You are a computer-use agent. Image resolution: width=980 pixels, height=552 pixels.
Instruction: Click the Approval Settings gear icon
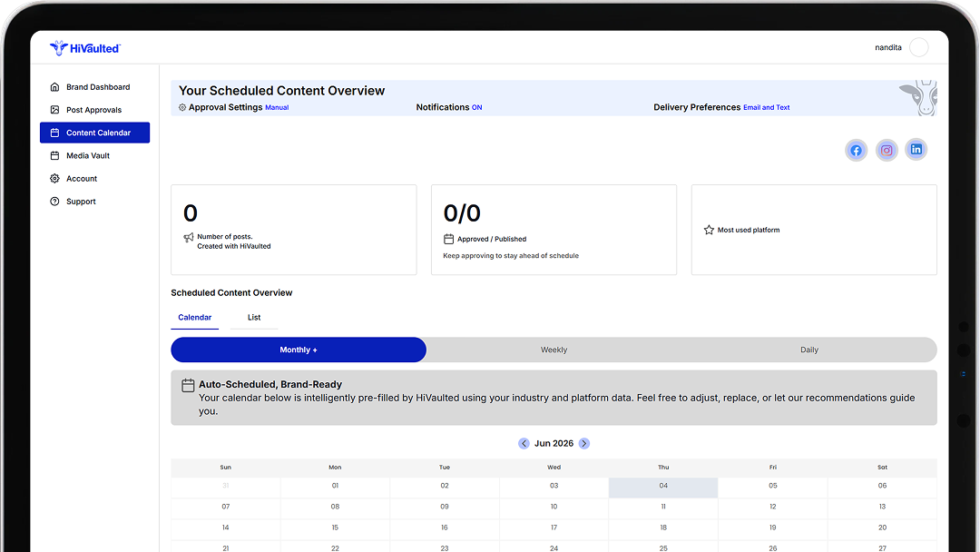click(182, 107)
